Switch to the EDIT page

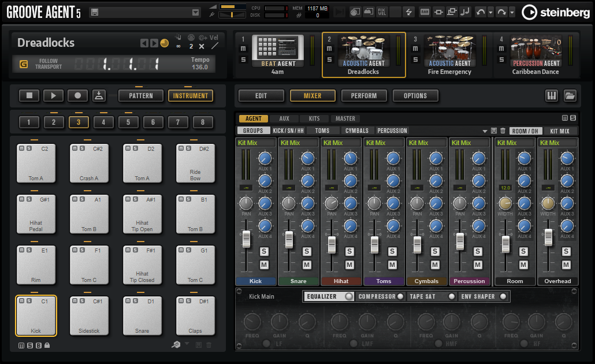[261, 96]
